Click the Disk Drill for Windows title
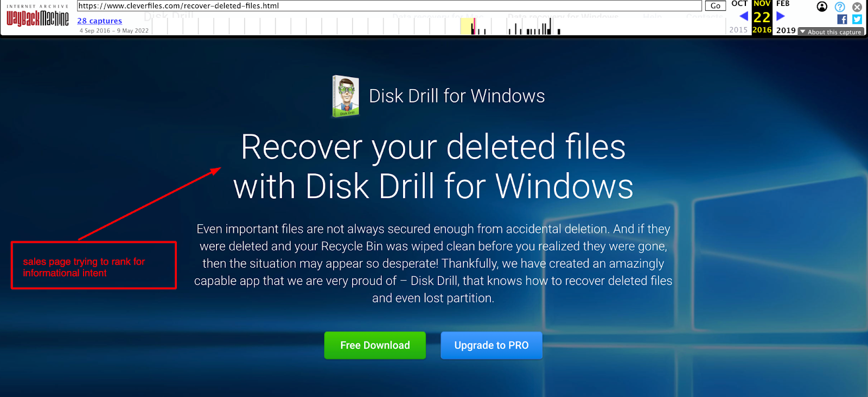This screenshot has width=868, height=397. click(x=457, y=96)
